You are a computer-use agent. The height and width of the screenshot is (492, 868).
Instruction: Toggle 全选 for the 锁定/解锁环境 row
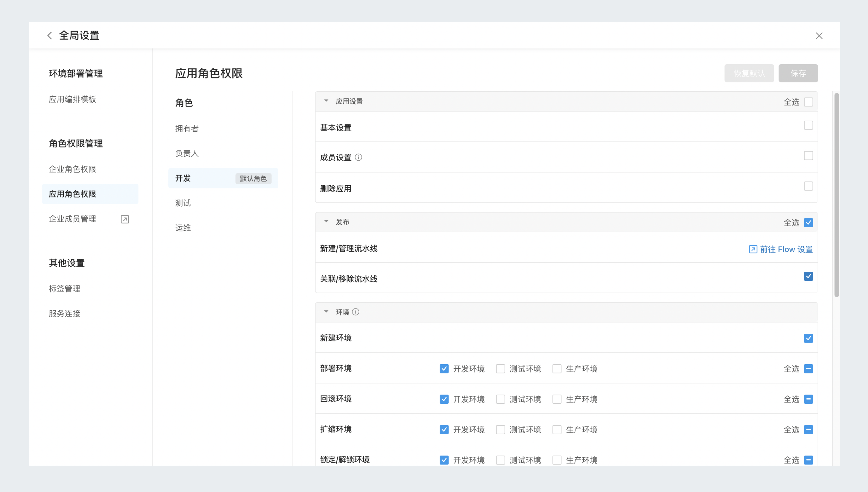808,460
